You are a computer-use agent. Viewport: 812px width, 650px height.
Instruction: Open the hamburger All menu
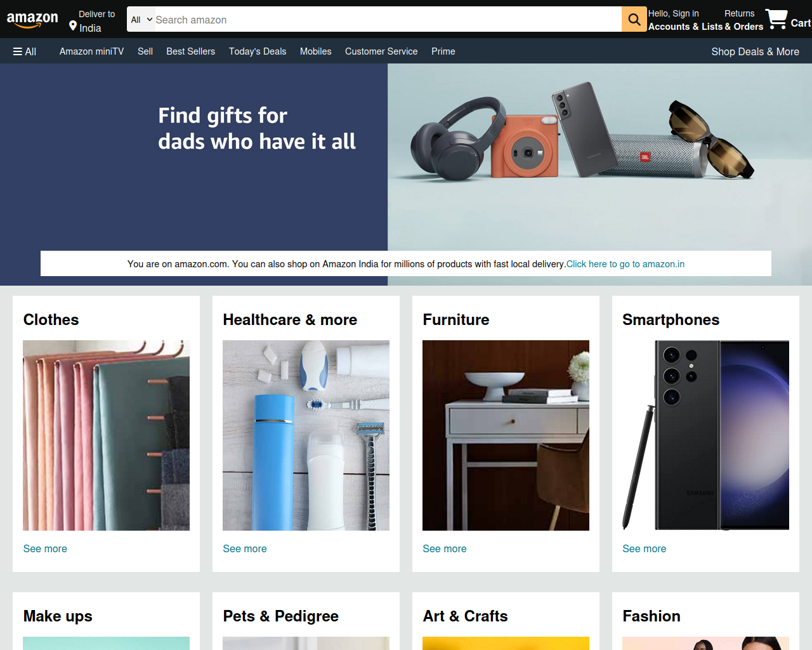tap(25, 51)
